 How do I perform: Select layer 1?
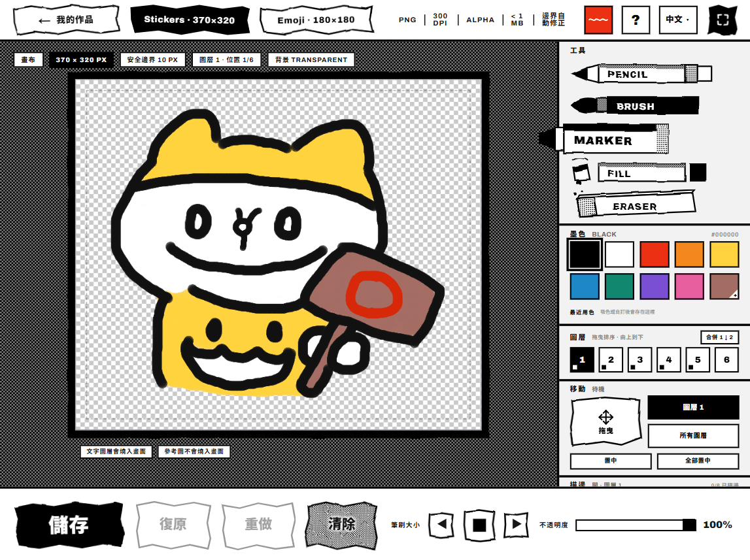[x=582, y=360]
